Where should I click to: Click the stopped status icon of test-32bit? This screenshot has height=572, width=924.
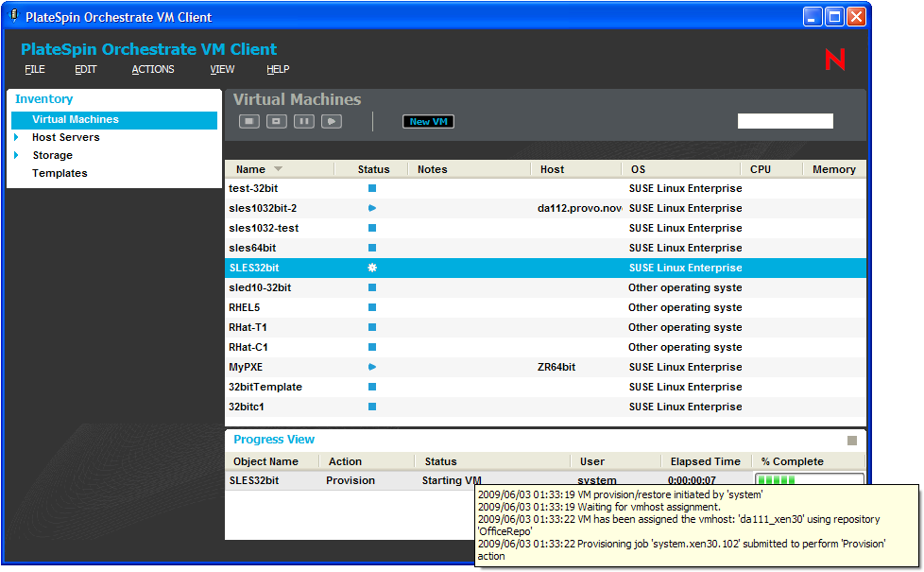(x=372, y=188)
